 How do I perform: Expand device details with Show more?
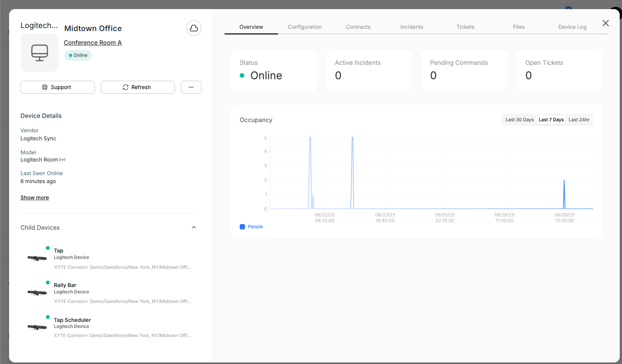tap(35, 198)
